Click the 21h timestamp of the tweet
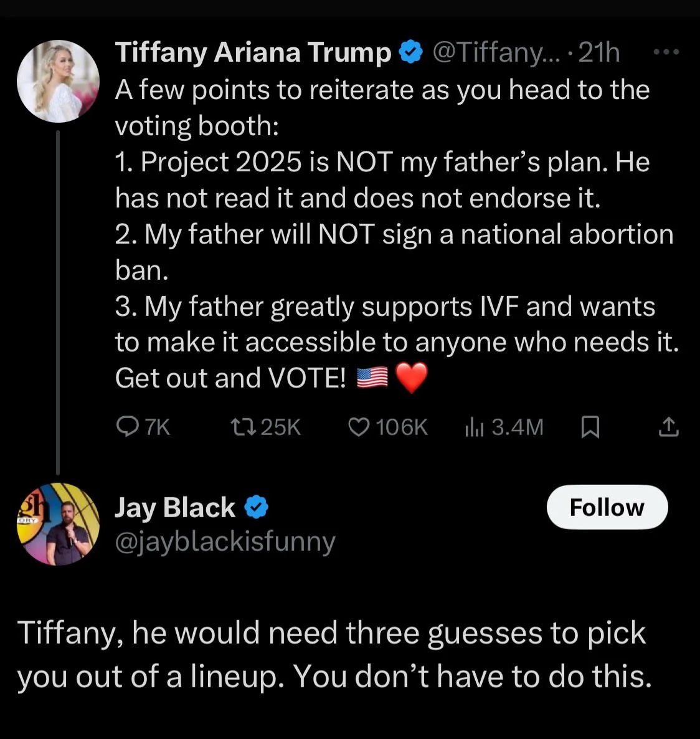Screen dimensions: 700x739 (x=598, y=52)
